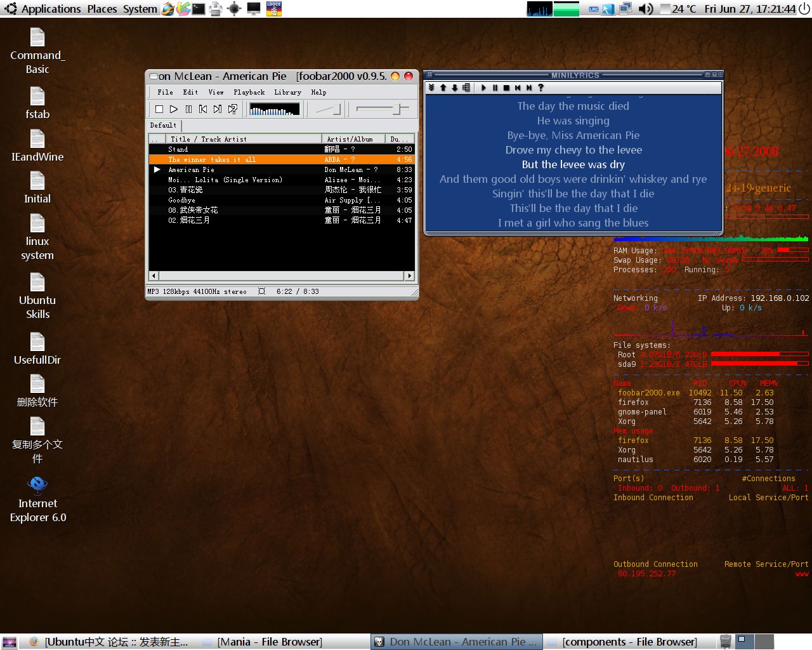Viewport: 812px width, 650px height.
Task: Select 'The winner takes it all' track
Action: 282,159
